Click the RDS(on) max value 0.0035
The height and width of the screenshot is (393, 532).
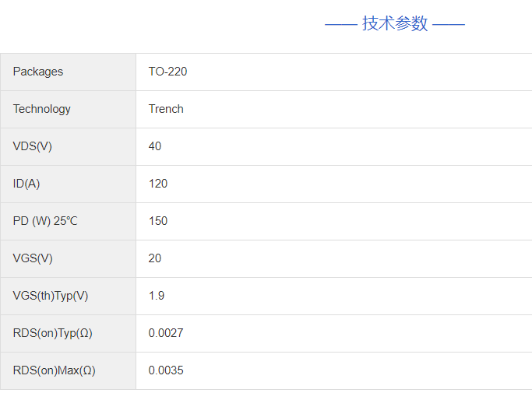click(166, 370)
